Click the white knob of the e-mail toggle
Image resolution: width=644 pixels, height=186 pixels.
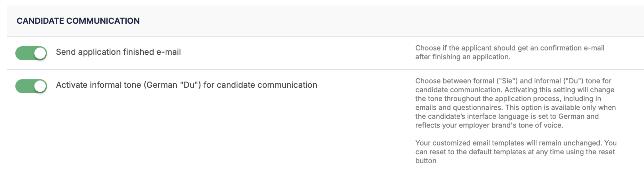pyautogui.click(x=40, y=54)
